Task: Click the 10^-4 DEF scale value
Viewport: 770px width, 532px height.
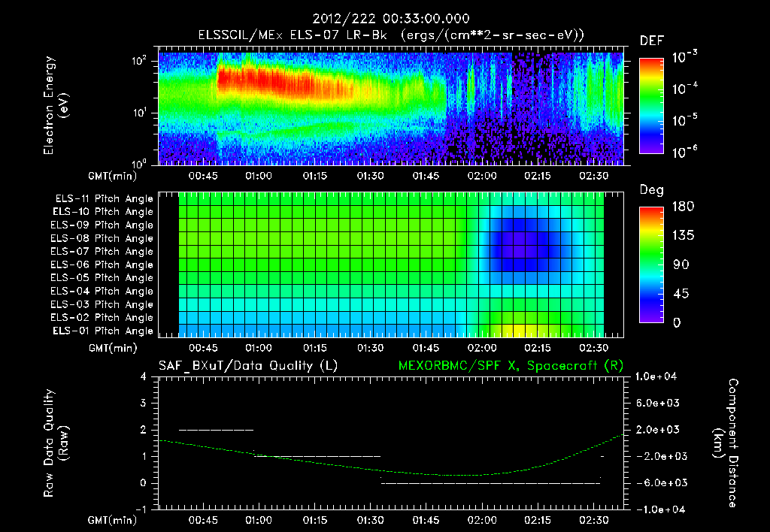Action: tap(685, 89)
